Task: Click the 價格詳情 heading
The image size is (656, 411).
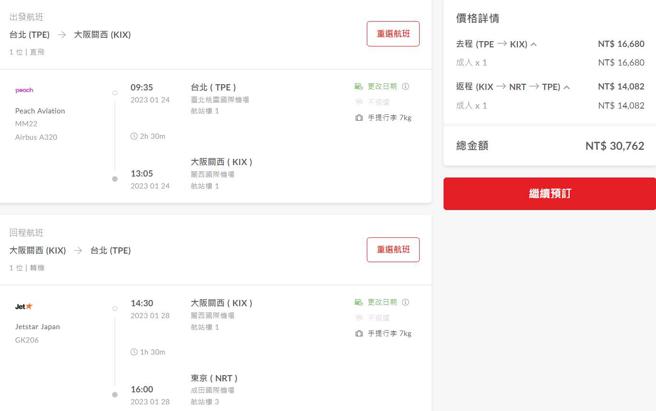Action: click(477, 18)
